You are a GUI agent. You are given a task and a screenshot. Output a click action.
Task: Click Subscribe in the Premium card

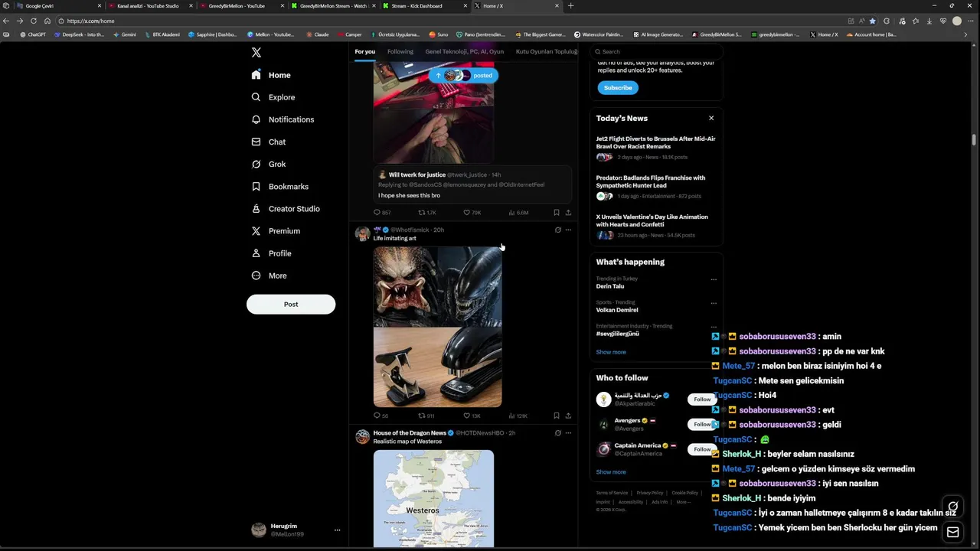click(x=618, y=87)
